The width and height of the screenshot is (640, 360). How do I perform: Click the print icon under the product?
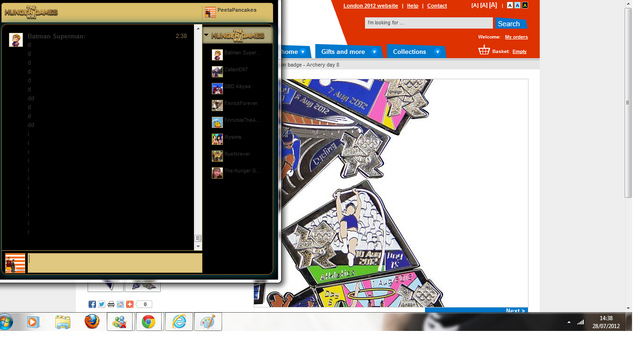[x=111, y=304]
